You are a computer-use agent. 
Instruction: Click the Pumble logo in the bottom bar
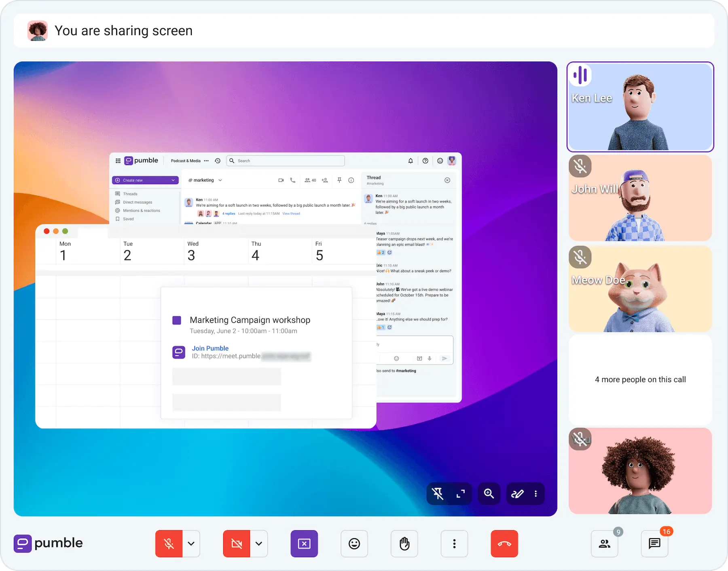point(48,543)
